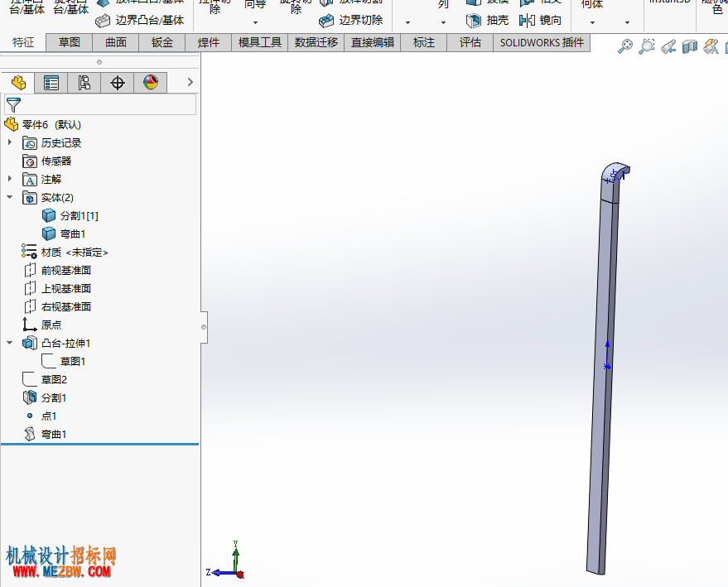Switch to the 模具工具 tab
Image resolution: width=728 pixels, height=587 pixels.
[260, 43]
